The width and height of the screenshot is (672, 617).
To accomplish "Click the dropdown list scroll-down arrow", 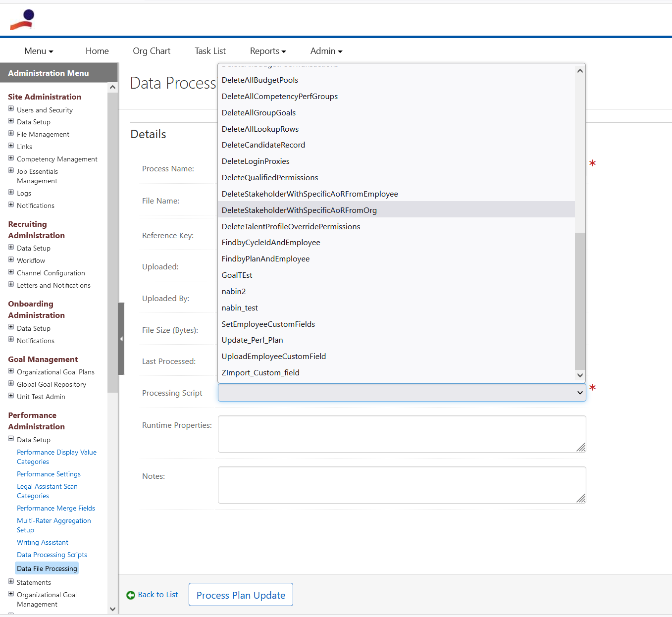I will coord(580,375).
